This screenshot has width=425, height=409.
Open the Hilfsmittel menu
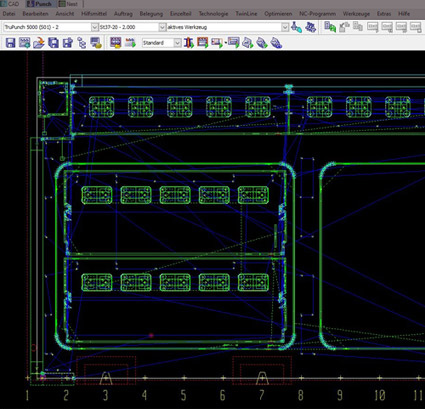(94, 14)
